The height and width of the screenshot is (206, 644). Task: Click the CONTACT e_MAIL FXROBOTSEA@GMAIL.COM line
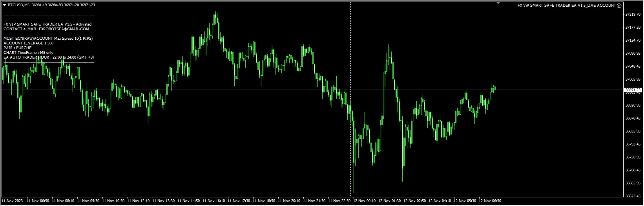click(46, 29)
